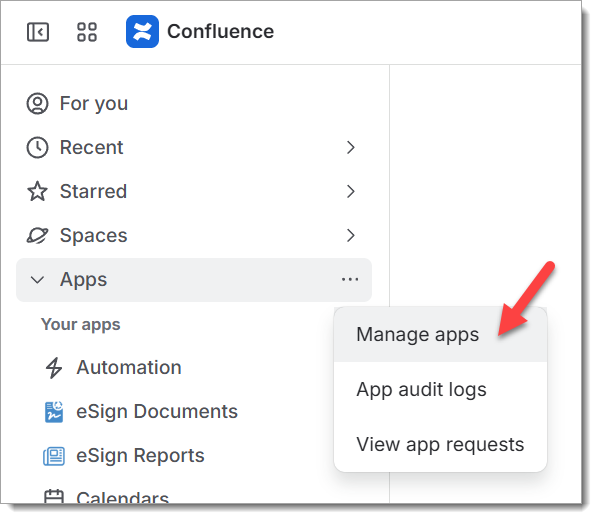Expand the Spaces chevron arrow
The height and width of the screenshot is (519, 597).
coord(351,235)
